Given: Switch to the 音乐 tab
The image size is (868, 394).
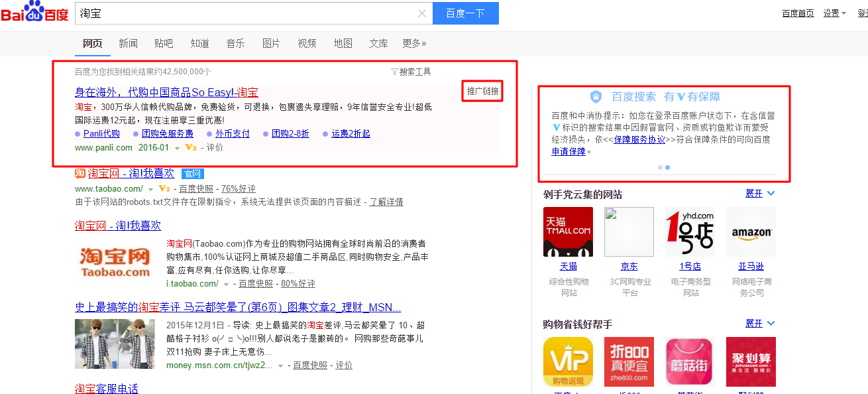Looking at the screenshot, I should (x=235, y=43).
